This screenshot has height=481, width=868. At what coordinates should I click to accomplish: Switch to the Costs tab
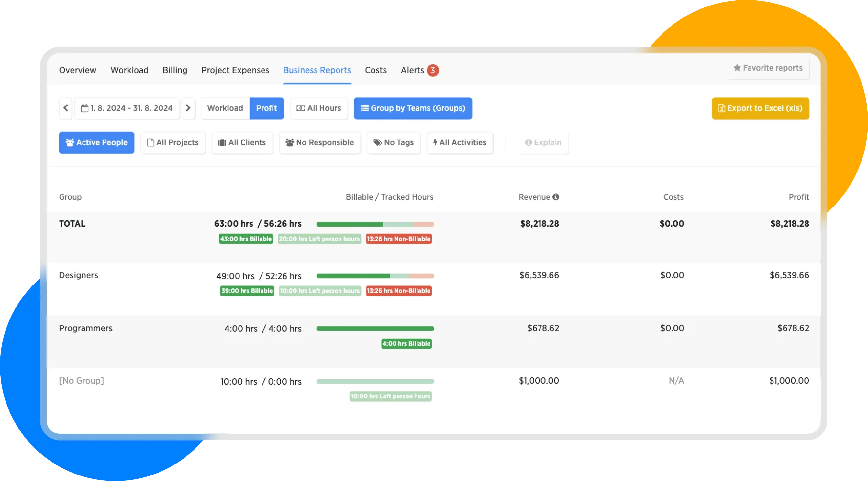tap(376, 70)
